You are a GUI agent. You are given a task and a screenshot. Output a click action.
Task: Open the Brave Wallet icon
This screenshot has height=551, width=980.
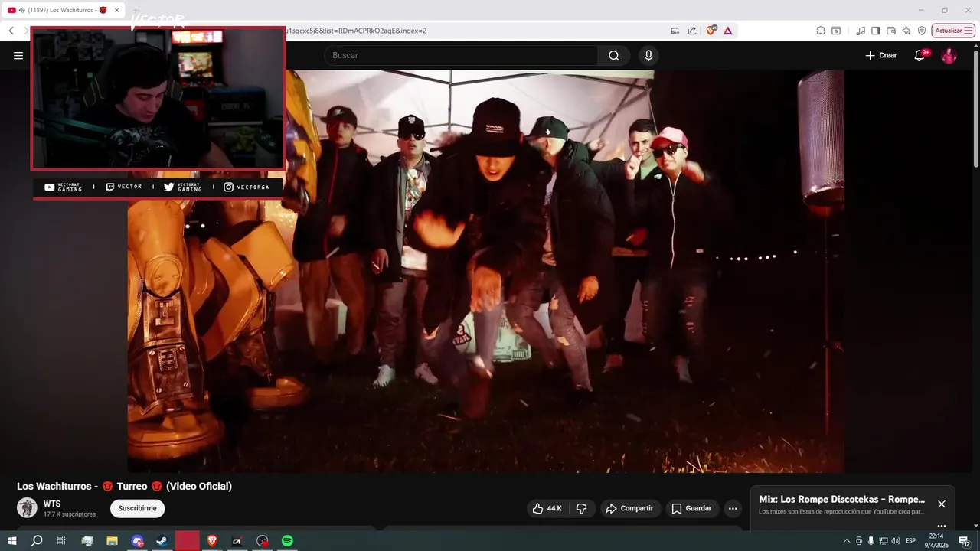[x=891, y=31]
